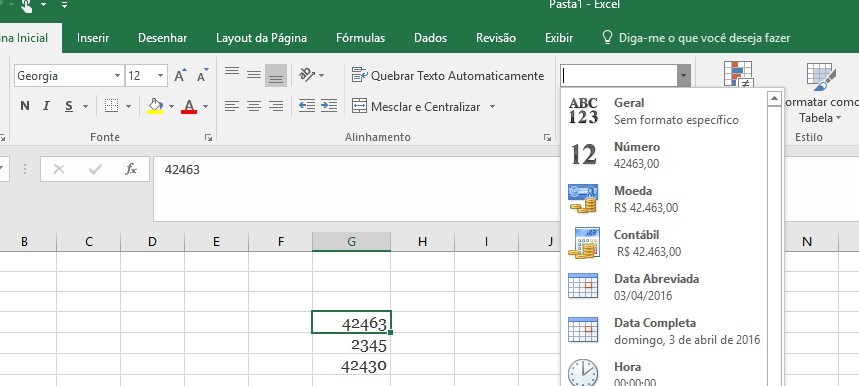Open the Layout da Página tab
The height and width of the screenshot is (386, 859).
point(261,38)
